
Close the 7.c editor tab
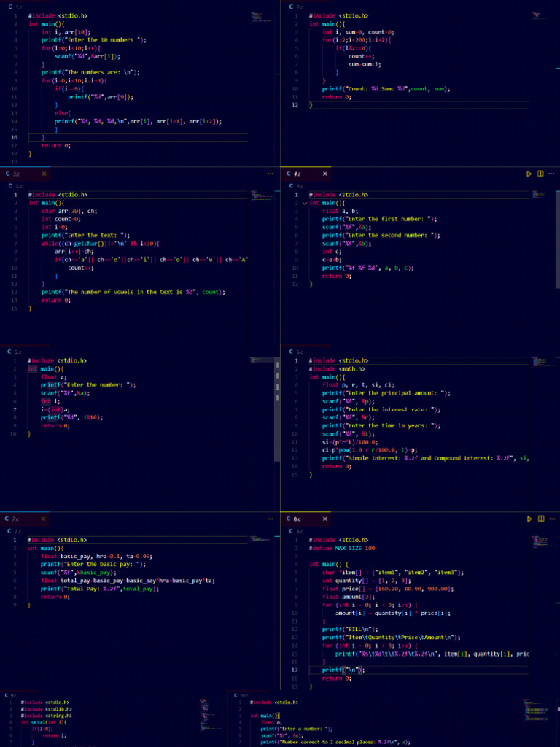click(x=44, y=519)
